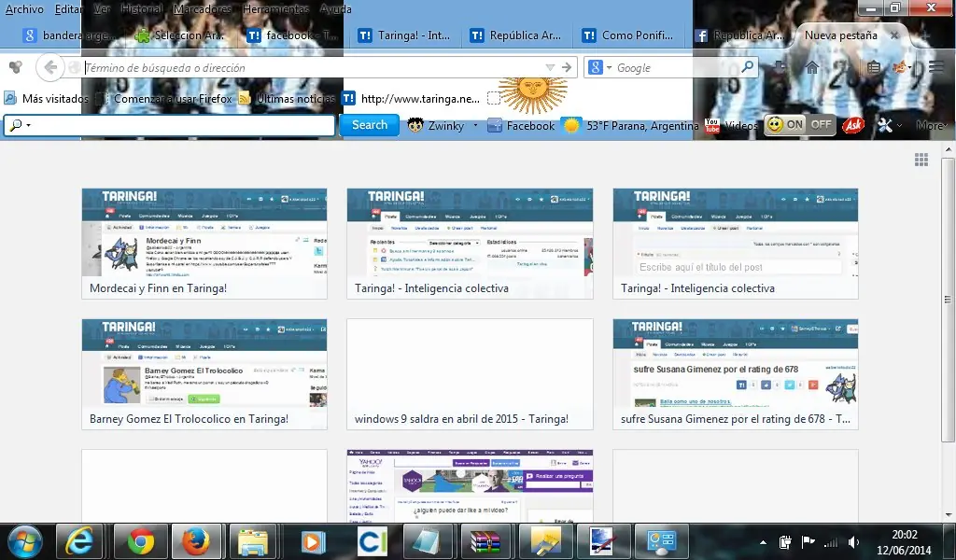Screen dimensions: 956x560
Task: Click the Go arrow in the address bar
Action: pyautogui.click(x=567, y=67)
